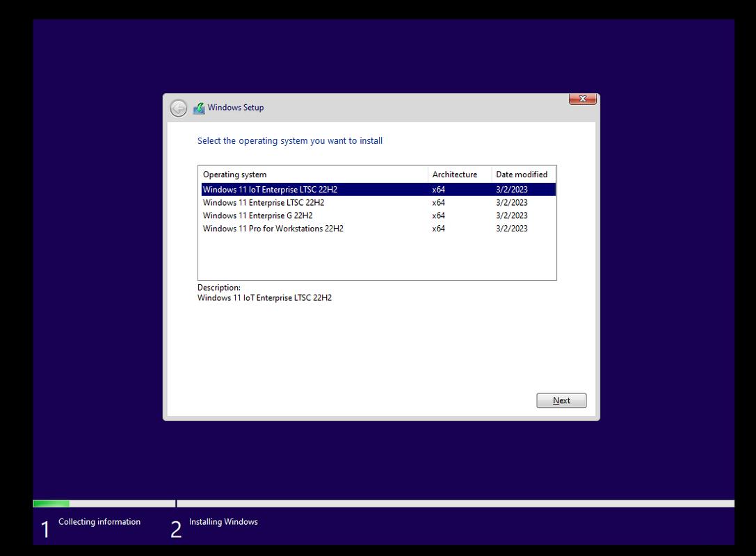Click the back arrow button in Windows Setup
This screenshot has height=556, width=756.
pos(178,108)
